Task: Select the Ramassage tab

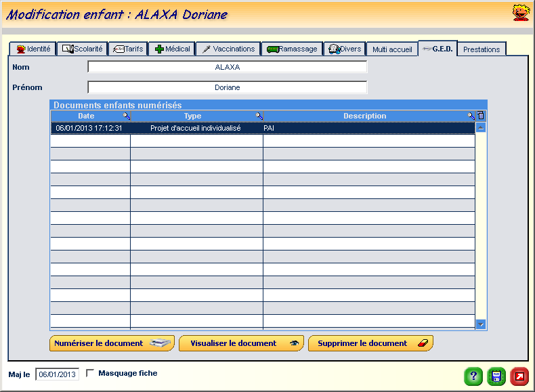Action: tap(292, 49)
